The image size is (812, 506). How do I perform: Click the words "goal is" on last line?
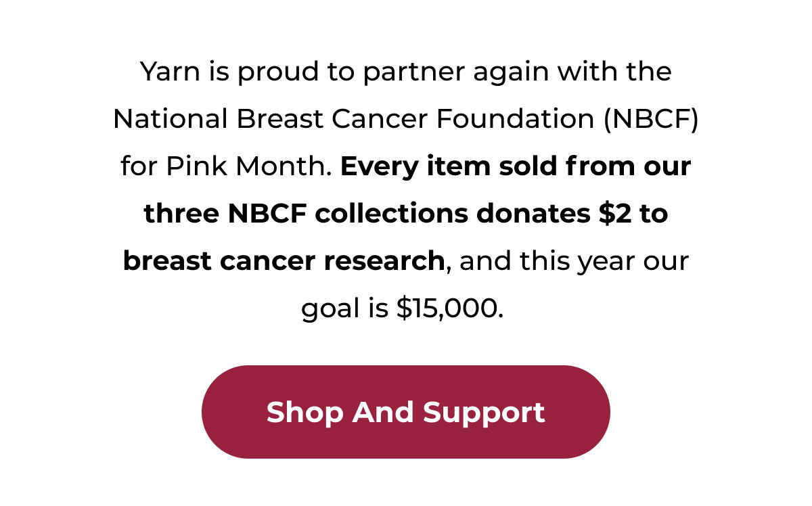345,310
